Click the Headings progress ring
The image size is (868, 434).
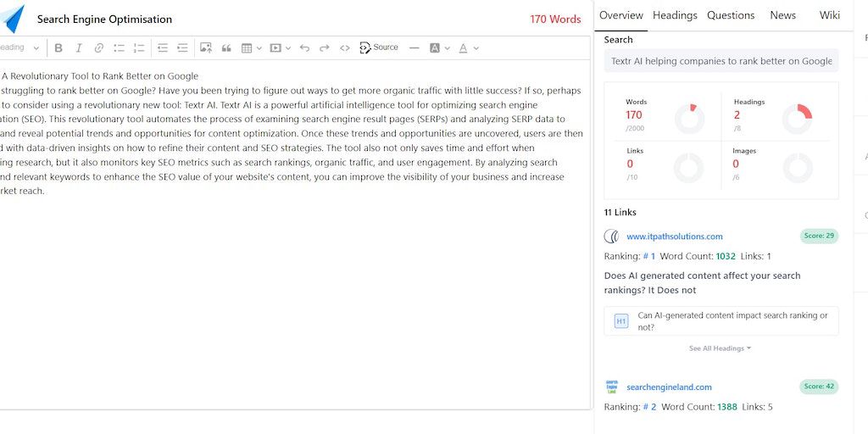(797, 119)
